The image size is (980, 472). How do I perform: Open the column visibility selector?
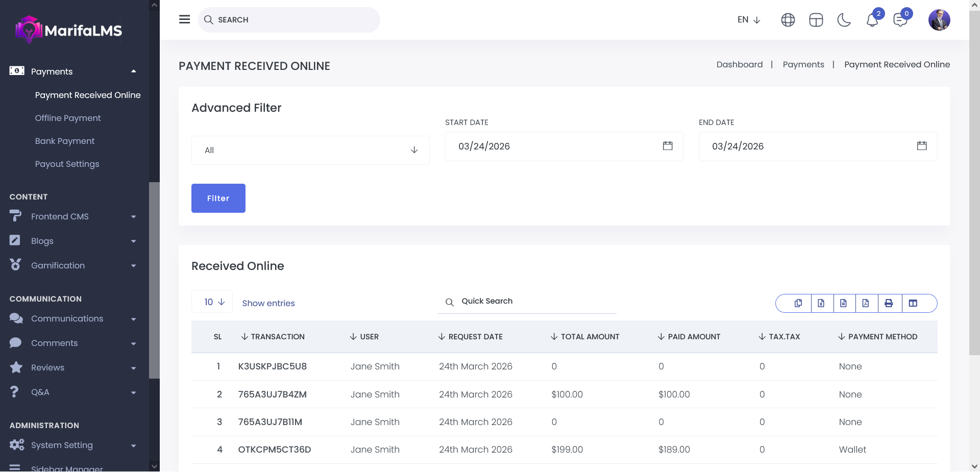(913, 303)
